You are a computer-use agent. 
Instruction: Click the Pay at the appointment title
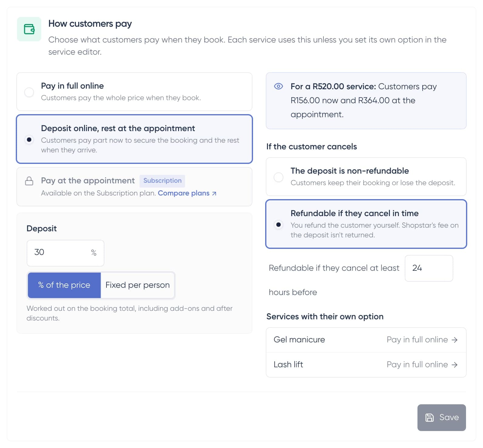88,181
